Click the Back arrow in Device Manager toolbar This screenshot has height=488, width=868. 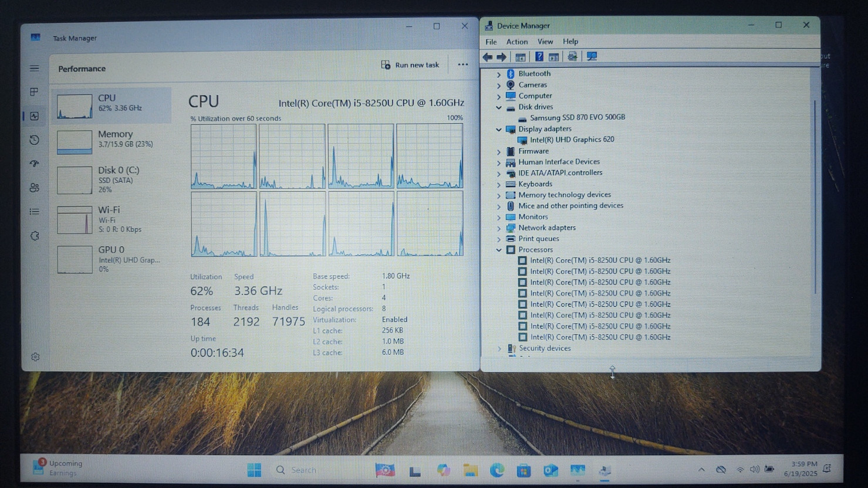point(487,57)
